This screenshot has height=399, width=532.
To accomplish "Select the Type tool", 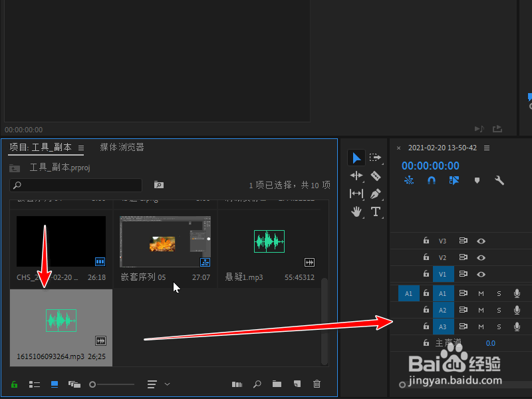I will pyautogui.click(x=376, y=211).
